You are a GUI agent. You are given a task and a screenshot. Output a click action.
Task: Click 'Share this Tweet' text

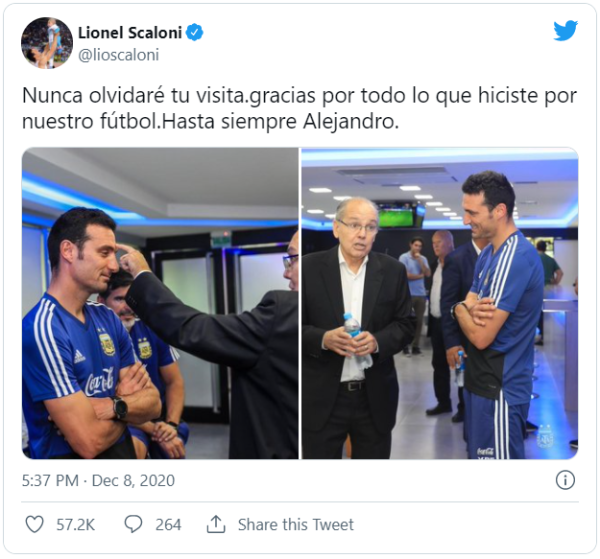(296, 525)
